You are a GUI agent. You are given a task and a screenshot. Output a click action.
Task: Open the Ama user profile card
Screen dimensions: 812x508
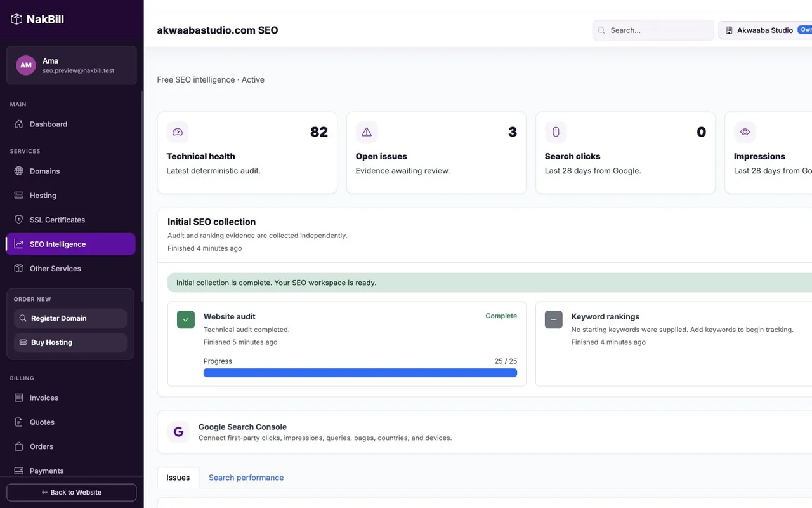71,65
